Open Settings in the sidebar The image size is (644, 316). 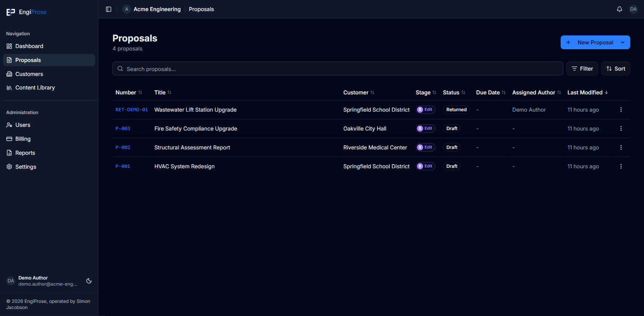click(x=49, y=167)
